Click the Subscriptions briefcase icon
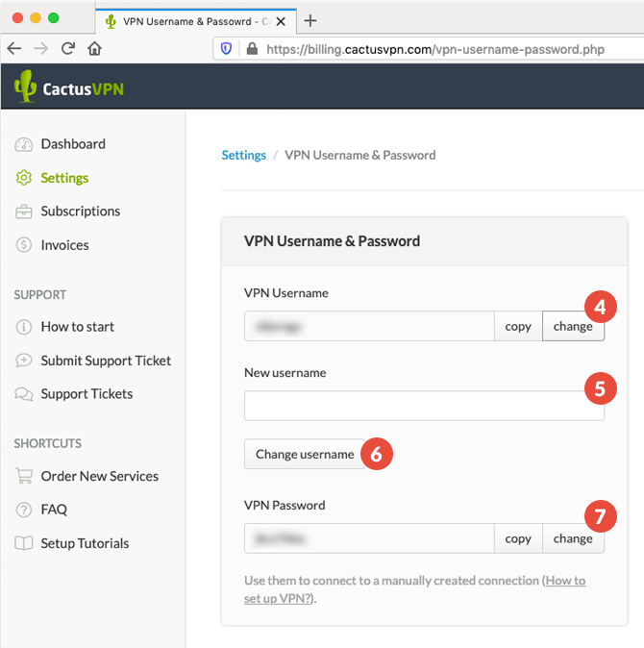644x648 pixels. 23,212
